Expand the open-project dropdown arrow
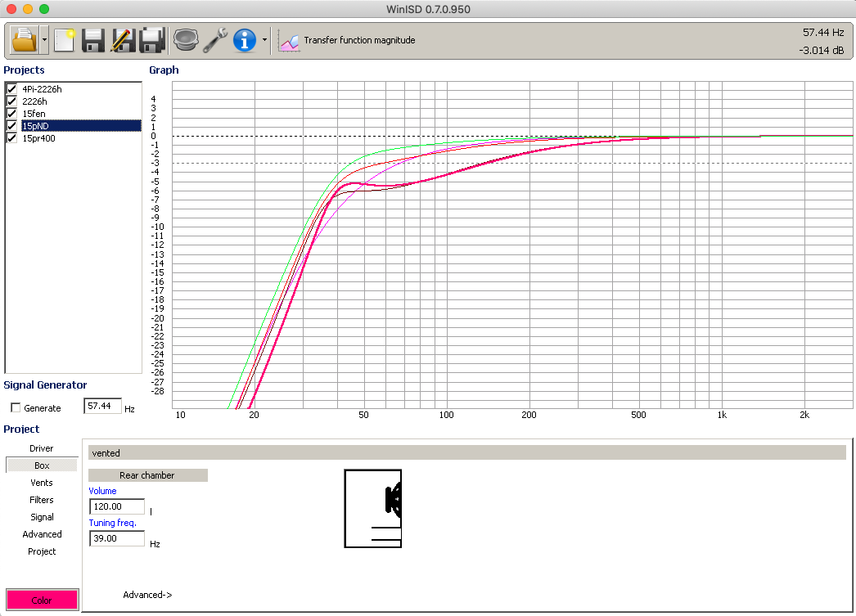856x616 pixels. [x=44, y=40]
